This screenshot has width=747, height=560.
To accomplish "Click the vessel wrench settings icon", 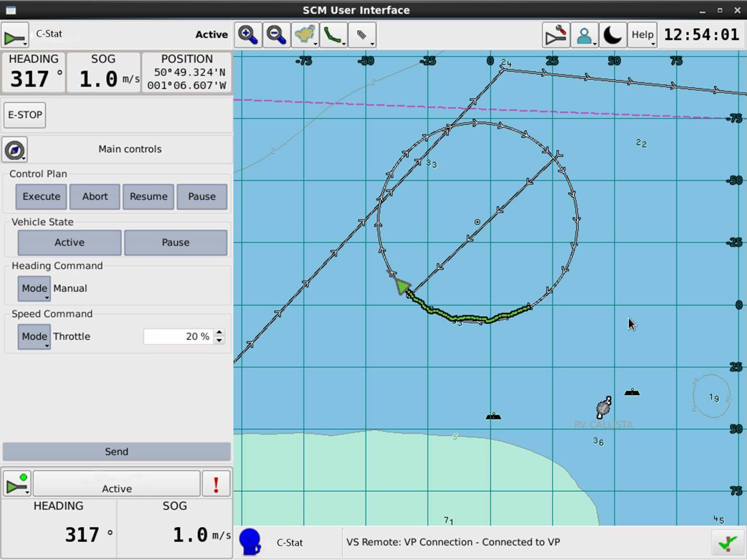I will (556, 35).
